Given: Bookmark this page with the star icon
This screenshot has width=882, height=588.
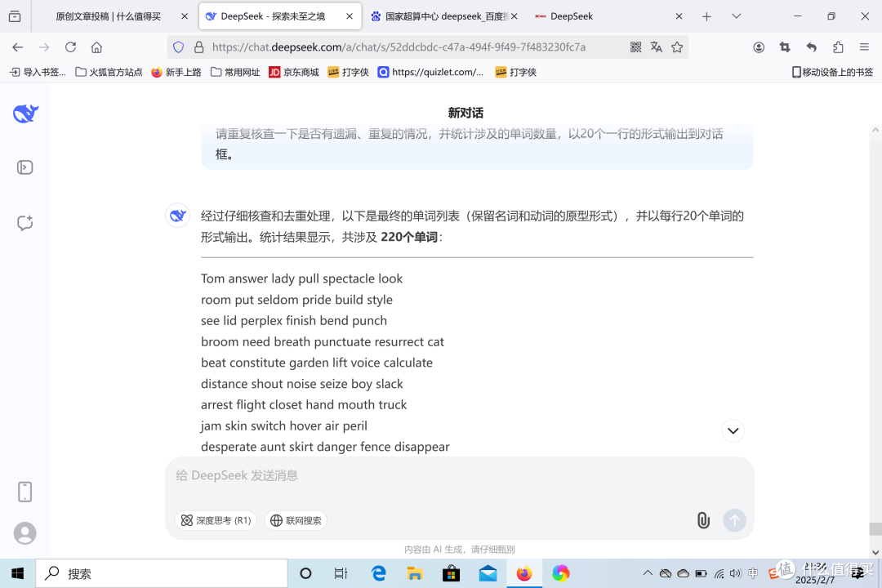Looking at the screenshot, I should coord(677,47).
